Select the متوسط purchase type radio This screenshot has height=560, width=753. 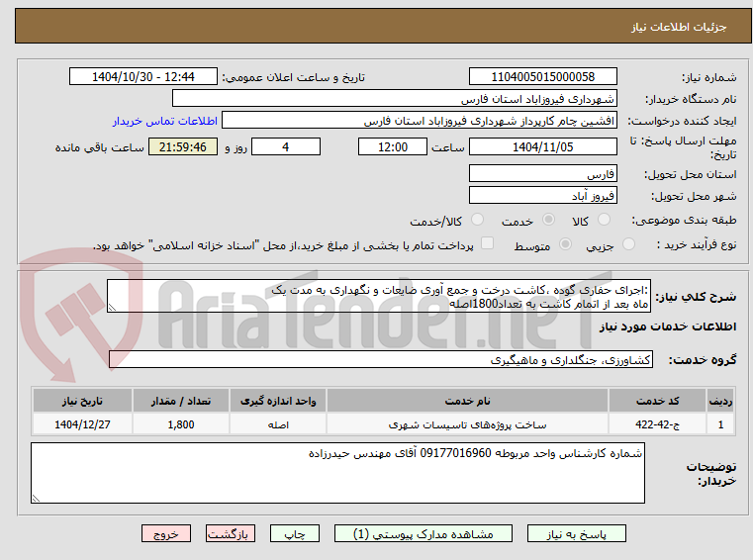[566, 244]
